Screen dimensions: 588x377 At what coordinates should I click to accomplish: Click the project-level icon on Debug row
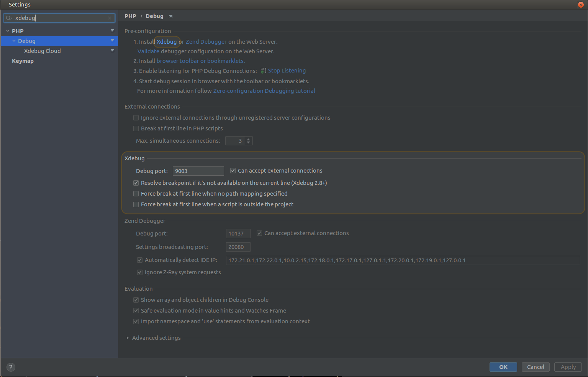[112, 41]
